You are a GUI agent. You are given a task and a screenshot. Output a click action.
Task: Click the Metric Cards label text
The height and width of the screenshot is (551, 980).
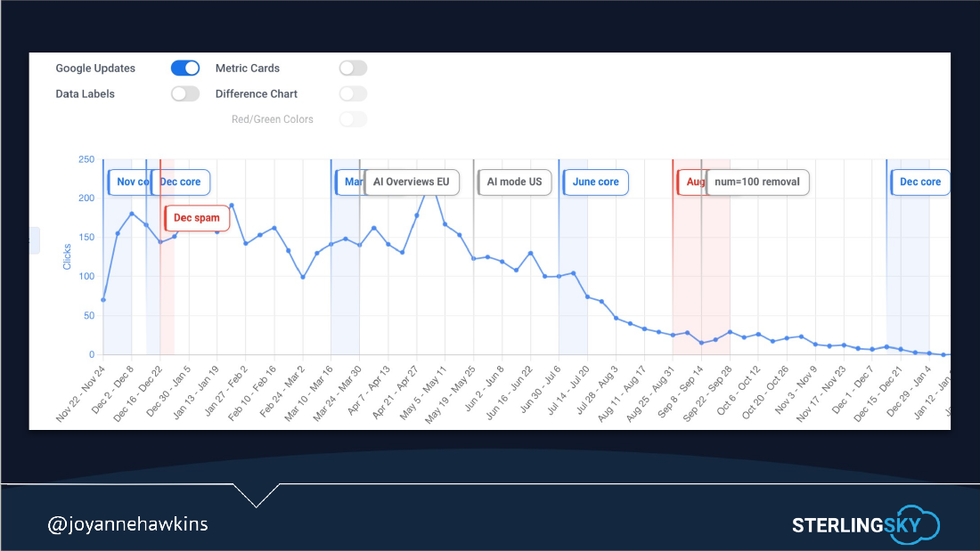tap(248, 68)
